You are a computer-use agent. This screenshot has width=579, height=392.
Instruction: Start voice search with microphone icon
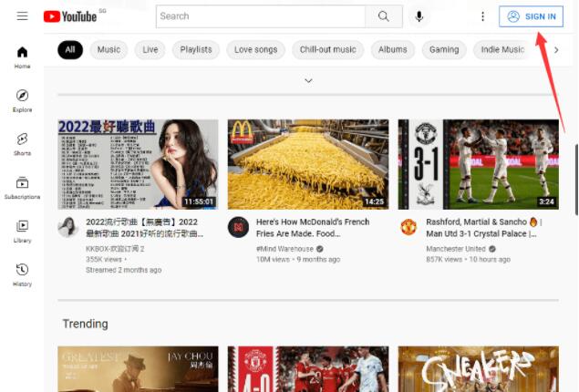click(419, 16)
